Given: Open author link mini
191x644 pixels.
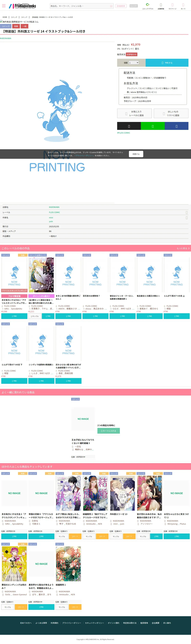Looking at the screenshot, I should [x=51, y=218].
